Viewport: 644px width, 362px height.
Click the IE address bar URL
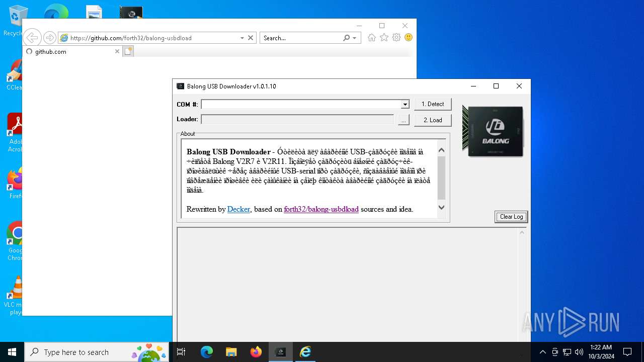click(x=131, y=38)
